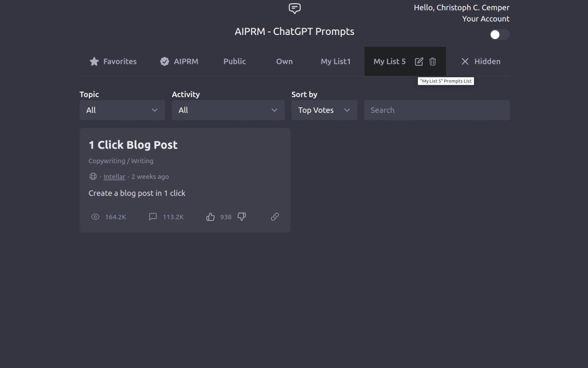Open the Sort by Top Votes dropdown
The height and width of the screenshot is (368, 588).
tap(324, 110)
